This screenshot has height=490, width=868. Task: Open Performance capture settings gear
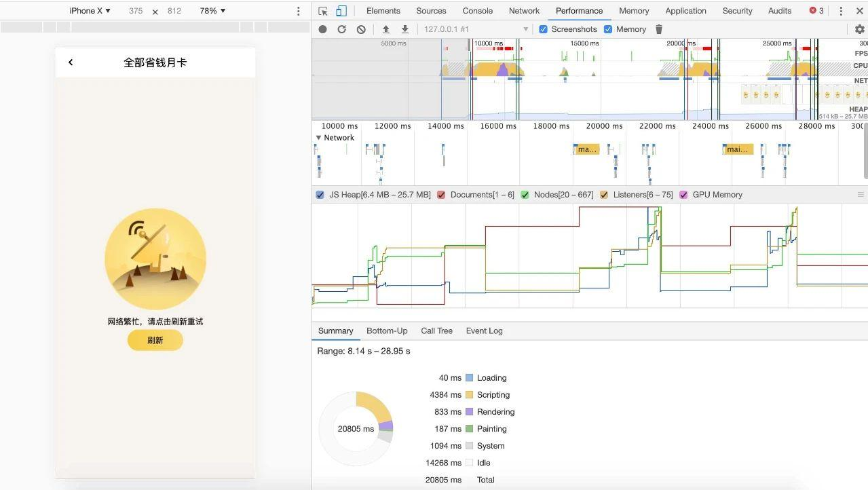859,29
